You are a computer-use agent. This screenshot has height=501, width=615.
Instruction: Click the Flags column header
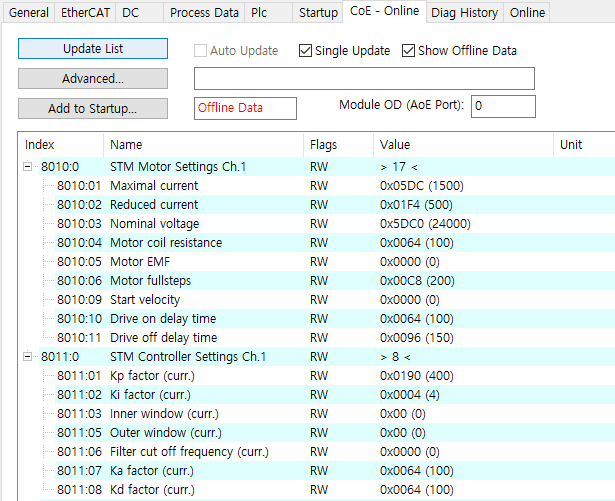coord(338,145)
